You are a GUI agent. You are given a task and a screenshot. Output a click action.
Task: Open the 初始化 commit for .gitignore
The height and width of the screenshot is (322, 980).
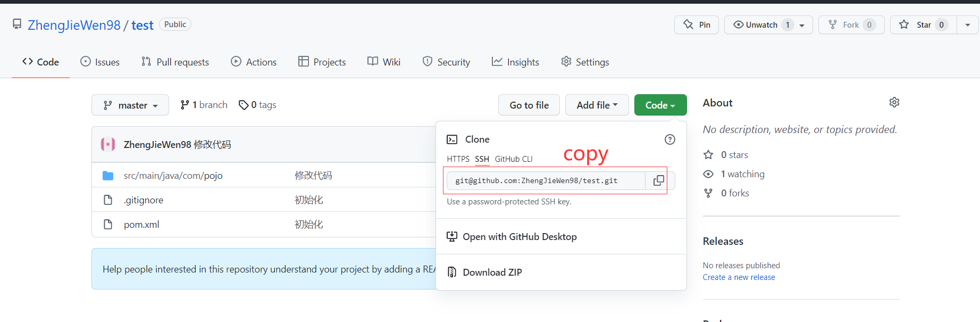coord(309,200)
